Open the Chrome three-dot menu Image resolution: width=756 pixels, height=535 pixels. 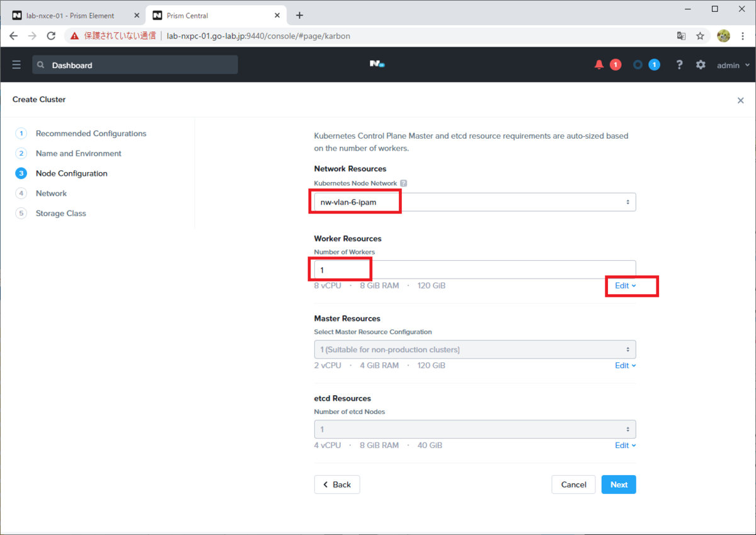[742, 36]
